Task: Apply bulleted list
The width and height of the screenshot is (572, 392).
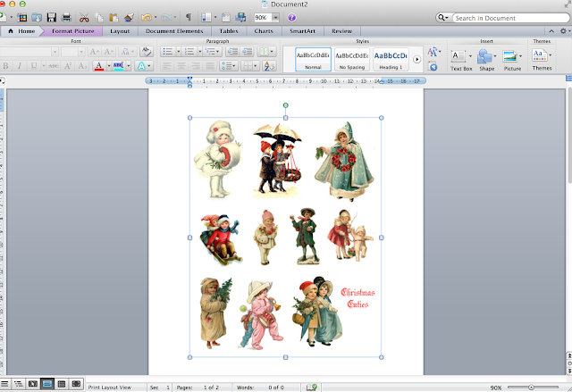Action: (x=168, y=52)
